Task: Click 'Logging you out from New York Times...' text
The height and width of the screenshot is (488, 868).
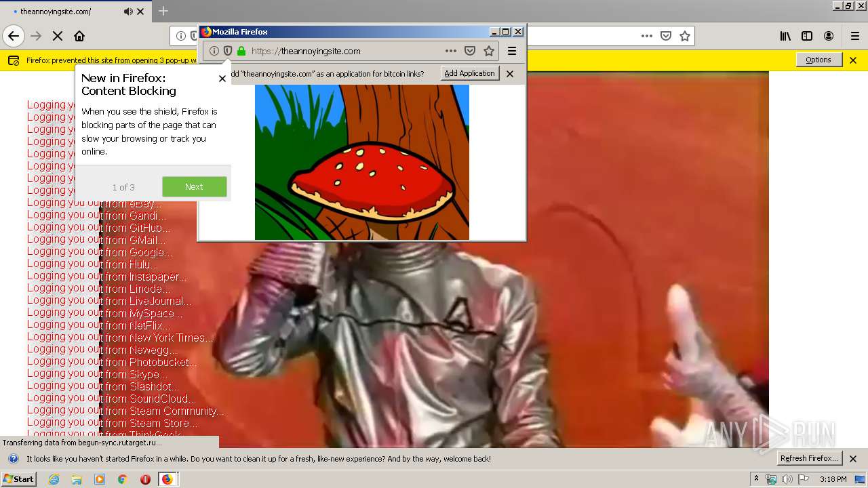Action: pos(120,338)
